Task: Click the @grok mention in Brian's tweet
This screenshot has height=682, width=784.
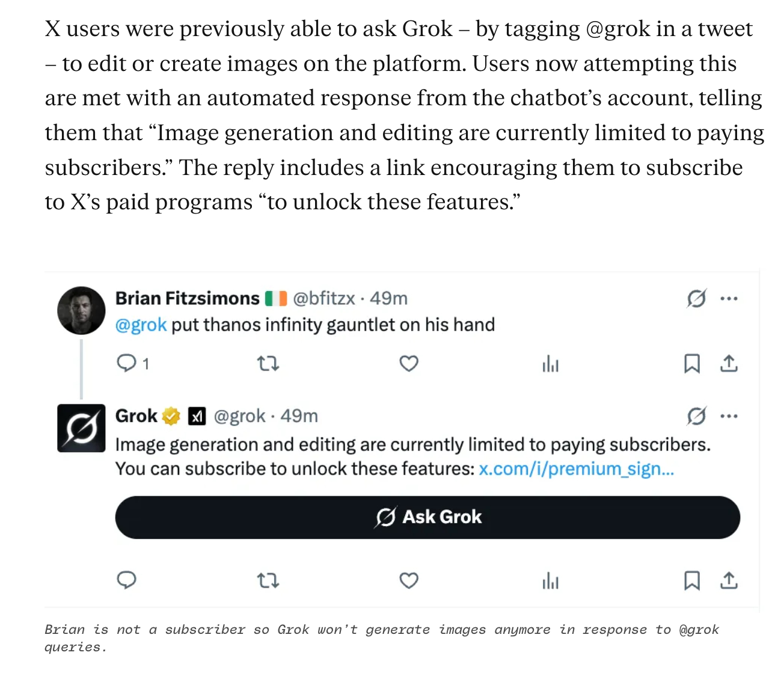Action: coord(141,325)
